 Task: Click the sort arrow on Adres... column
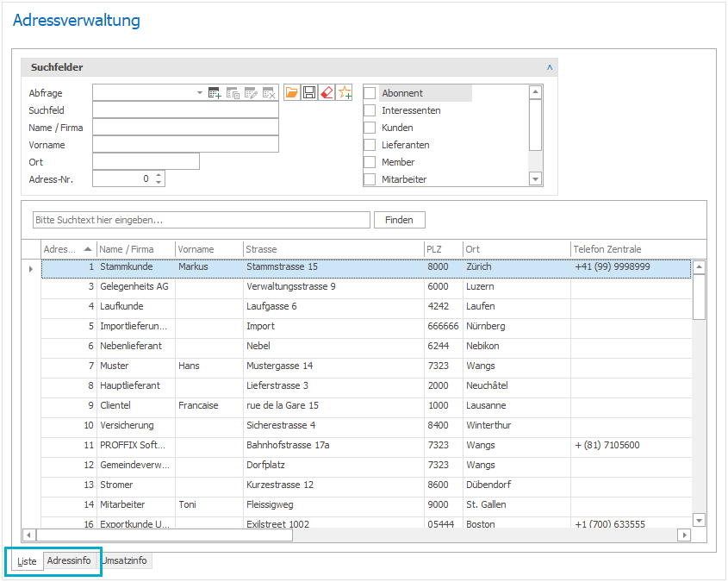click(87, 249)
